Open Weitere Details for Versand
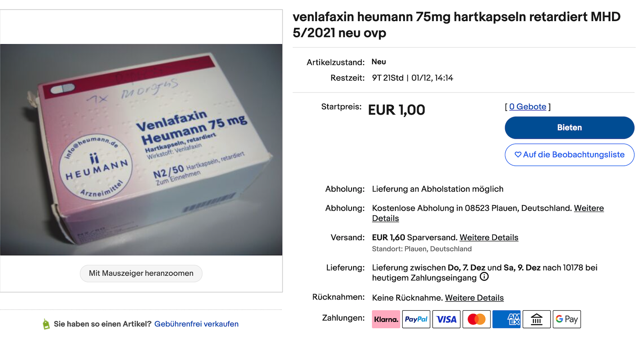The image size is (644, 359). [x=489, y=237]
